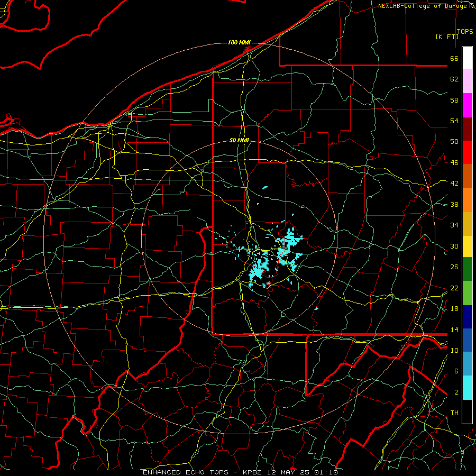This screenshot has height=476, width=476.
Task: Click the isolated cyan echo southeast of center
Action: tap(316, 308)
